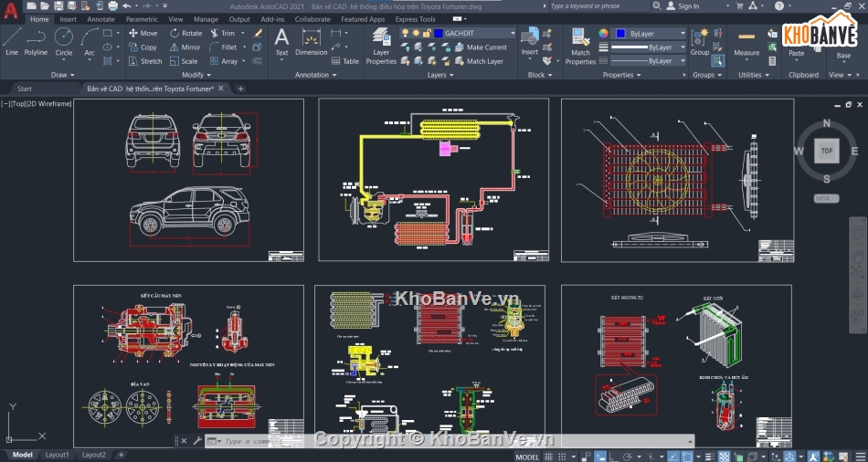Click the command line input field
The width and height of the screenshot is (868, 462).
pos(449,442)
